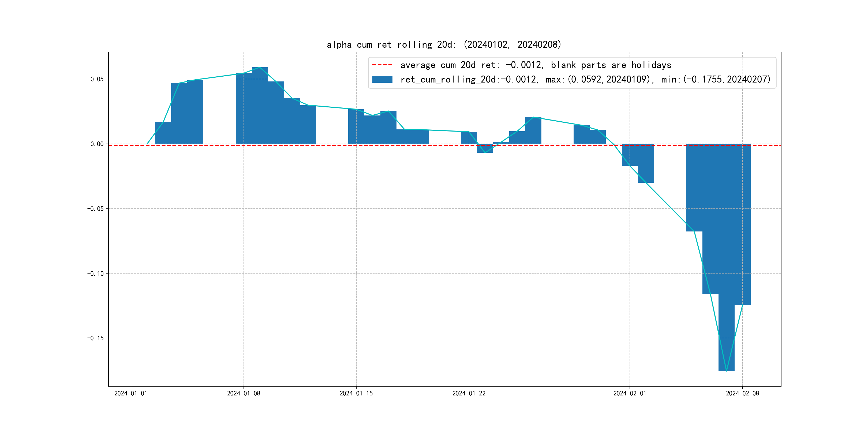Click the 0.05 y-axis tick label
The image size is (868, 434).
[97, 79]
